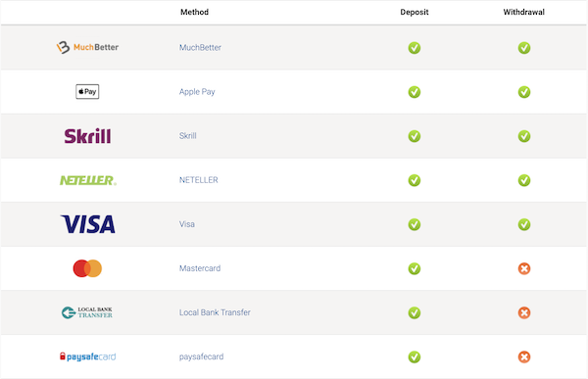The image size is (588, 379).
Task: Click the Visa withdrawal green checkmark
Action: coord(524,224)
